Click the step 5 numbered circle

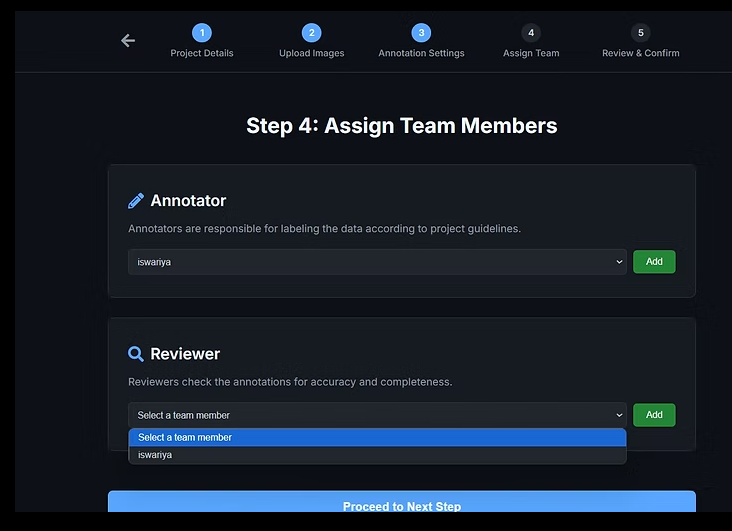click(640, 33)
